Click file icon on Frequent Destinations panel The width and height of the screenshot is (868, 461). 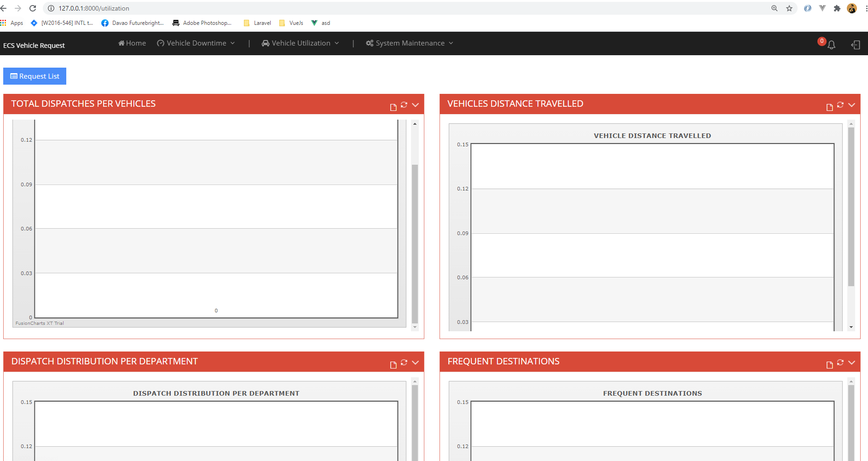click(x=829, y=365)
